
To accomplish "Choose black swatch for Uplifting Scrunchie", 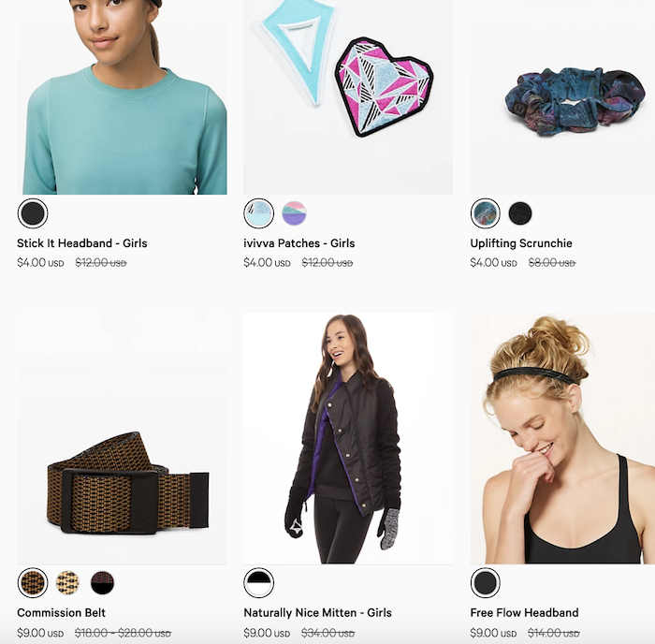I will [x=520, y=213].
